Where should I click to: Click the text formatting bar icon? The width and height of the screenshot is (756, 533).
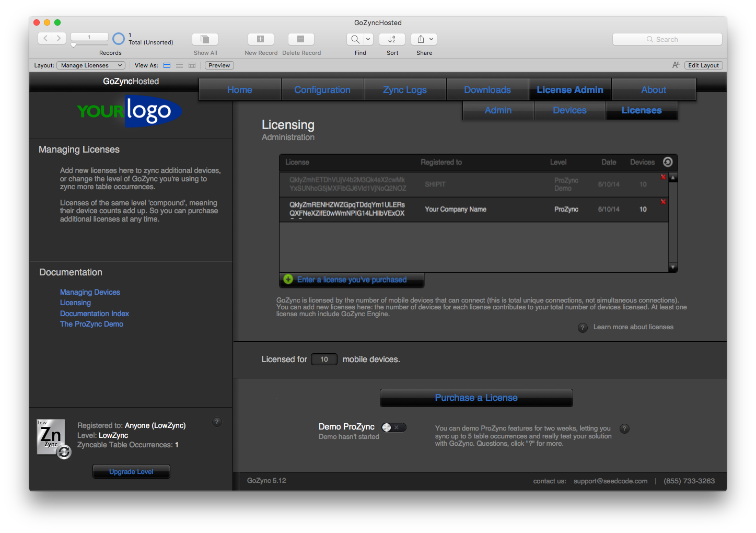click(x=676, y=65)
